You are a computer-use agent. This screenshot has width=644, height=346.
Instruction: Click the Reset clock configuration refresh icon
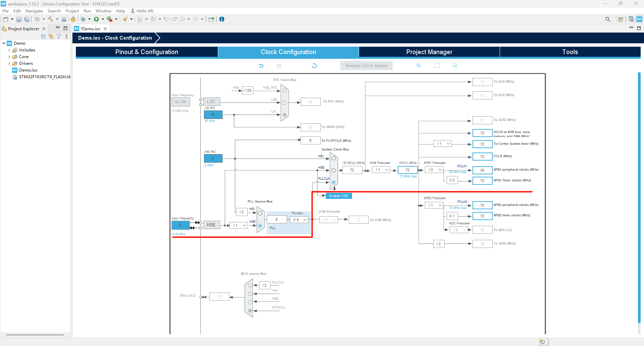coord(314,66)
